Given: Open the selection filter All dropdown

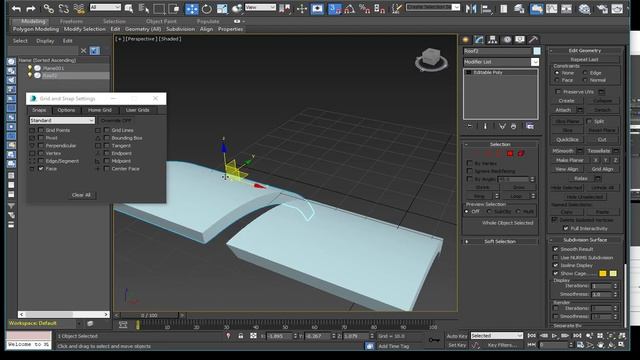Looking at the screenshot, I should click(x=105, y=7).
